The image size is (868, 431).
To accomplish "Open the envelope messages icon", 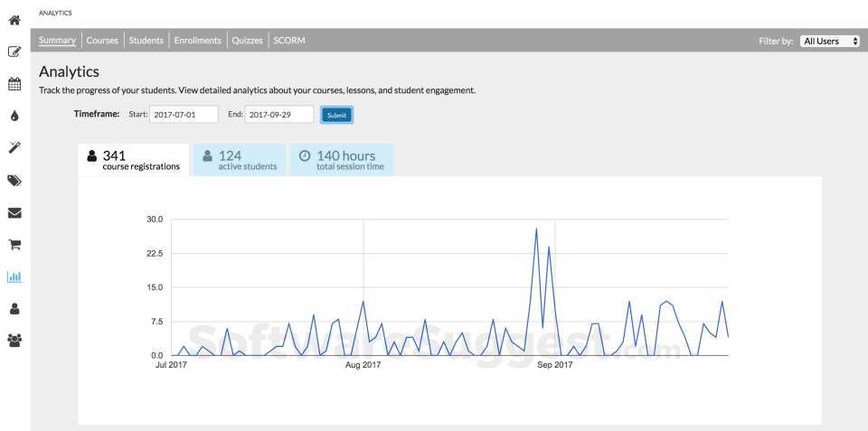I will coord(14,212).
